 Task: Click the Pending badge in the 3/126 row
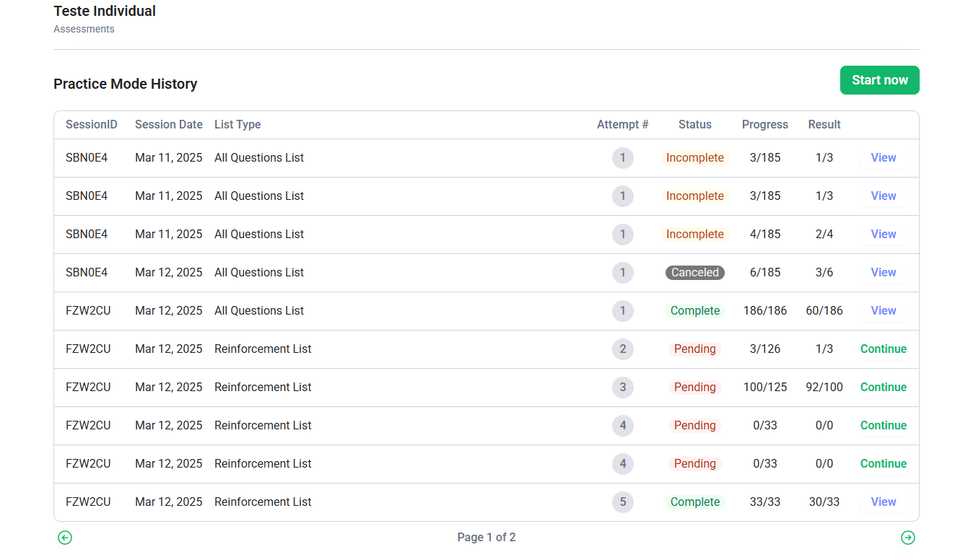point(695,349)
